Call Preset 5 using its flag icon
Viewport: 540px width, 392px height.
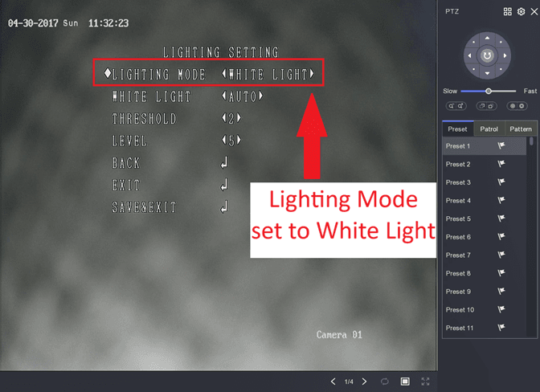point(501,218)
